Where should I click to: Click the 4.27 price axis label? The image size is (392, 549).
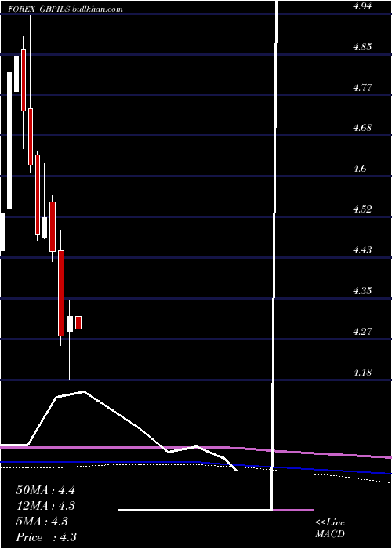(362, 331)
